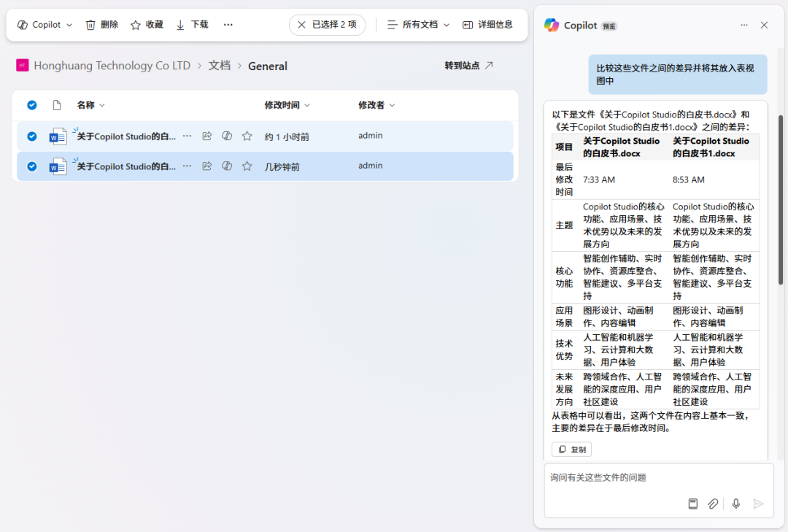788x532 pixels.
Task: Click admin in the first row
Action: click(x=371, y=135)
